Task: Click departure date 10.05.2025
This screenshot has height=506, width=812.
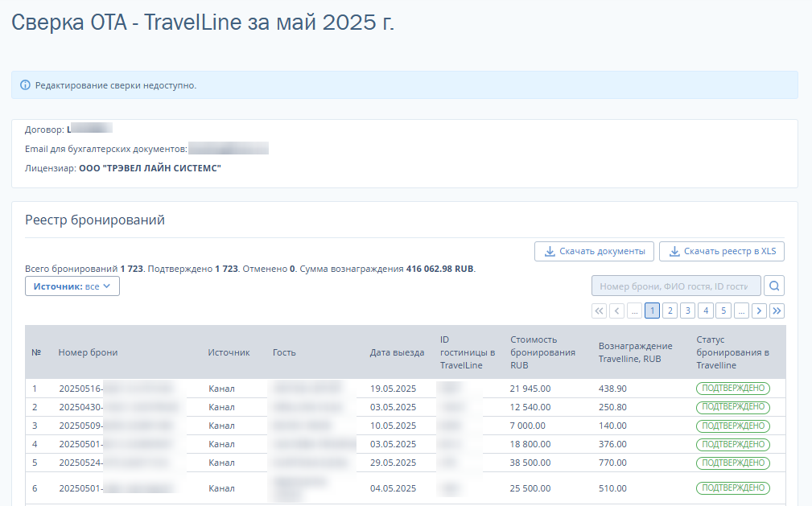Action: tap(393, 426)
